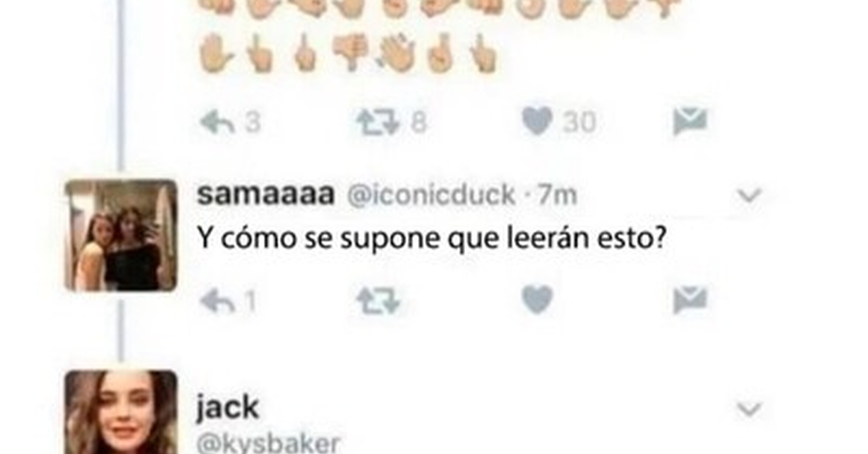
Task: Open the @kysbaker handle
Action: [269, 443]
